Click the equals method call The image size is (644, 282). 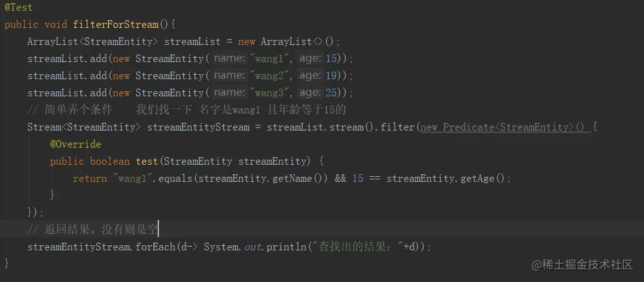coord(175,179)
